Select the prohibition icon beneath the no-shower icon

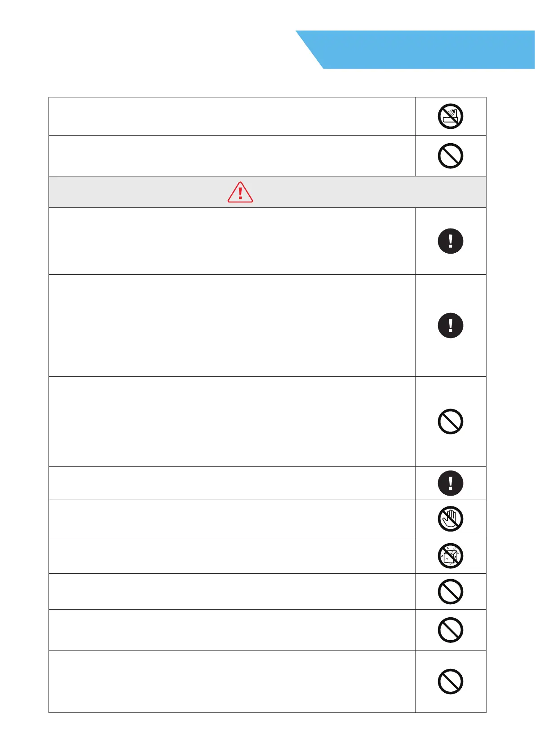pos(450,156)
